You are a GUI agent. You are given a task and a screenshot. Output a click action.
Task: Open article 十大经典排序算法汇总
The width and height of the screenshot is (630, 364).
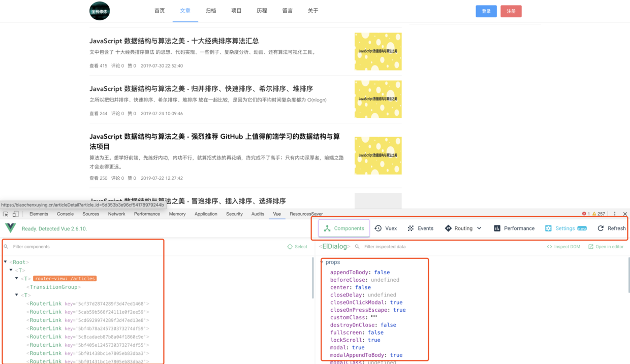click(174, 41)
